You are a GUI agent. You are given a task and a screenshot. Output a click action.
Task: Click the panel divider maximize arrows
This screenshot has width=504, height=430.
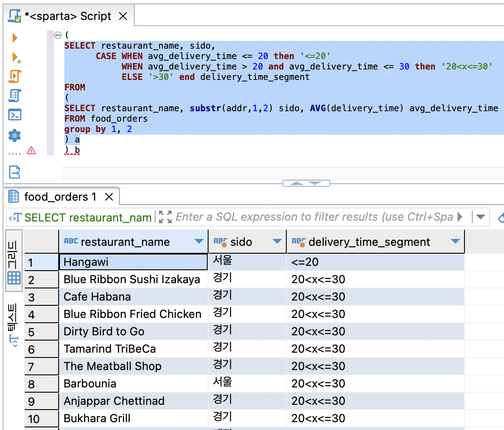click(x=306, y=183)
